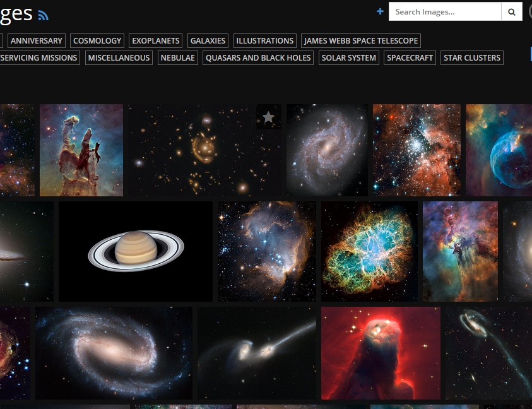Click the RSS feed icon

(43, 16)
